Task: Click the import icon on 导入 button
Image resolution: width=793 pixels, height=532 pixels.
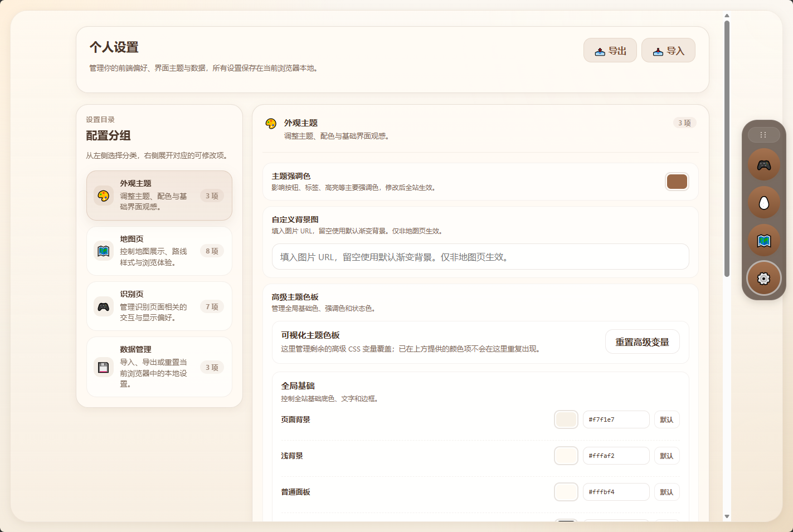Action: tap(658, 51)
